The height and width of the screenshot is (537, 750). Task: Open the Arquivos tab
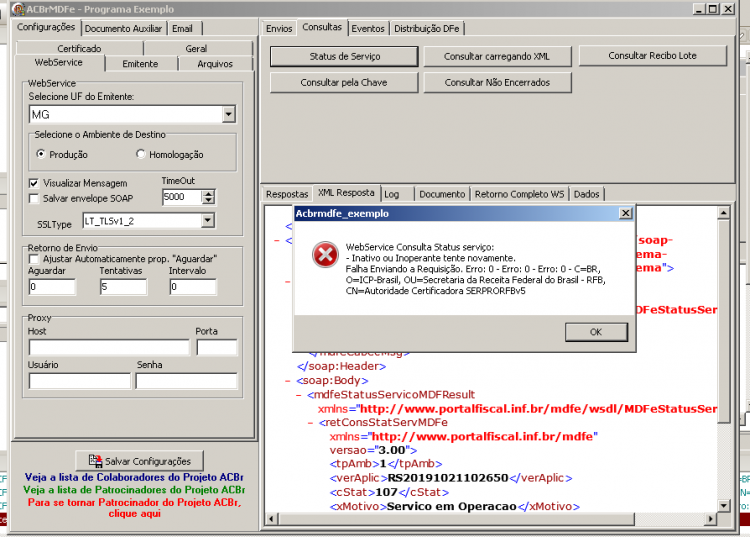pos(215,64)
